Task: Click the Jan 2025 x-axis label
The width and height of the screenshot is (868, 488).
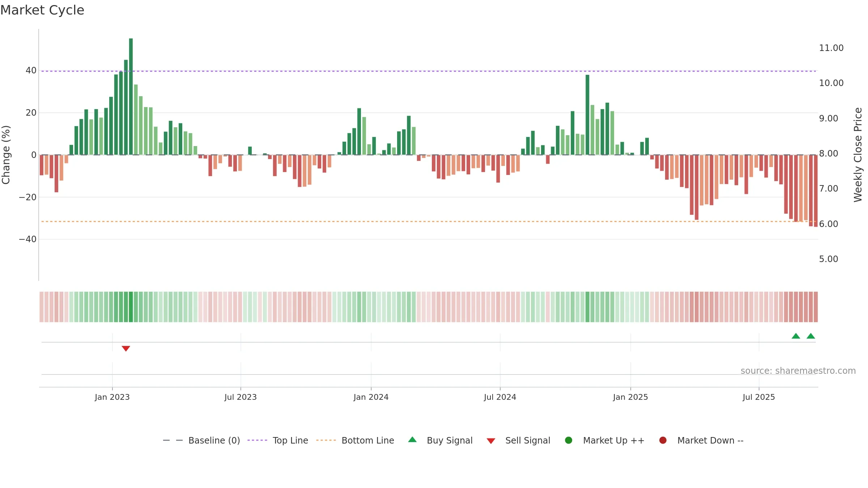Action: (x=631, y=397)
